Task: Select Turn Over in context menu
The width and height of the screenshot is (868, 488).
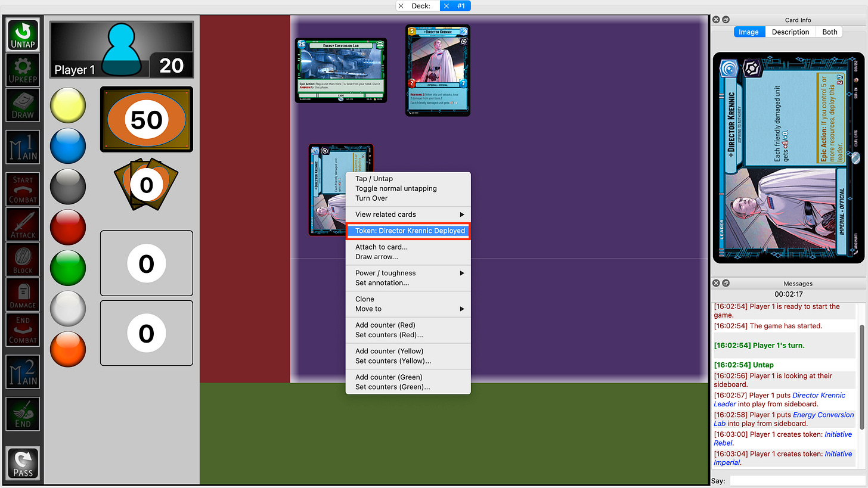Action: point(408,198)
